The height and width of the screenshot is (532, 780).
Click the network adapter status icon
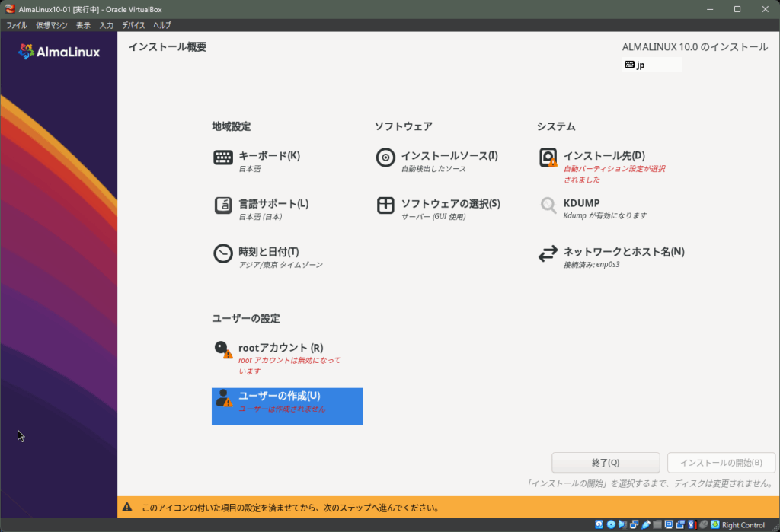pyautogui.click(x=635, y=524)
